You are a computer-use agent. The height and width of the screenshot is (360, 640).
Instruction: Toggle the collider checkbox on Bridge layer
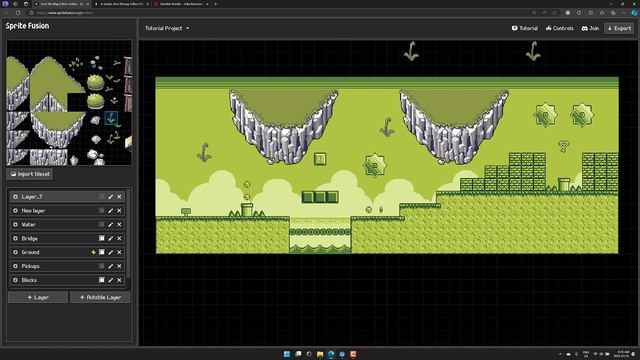coord(102,238)
